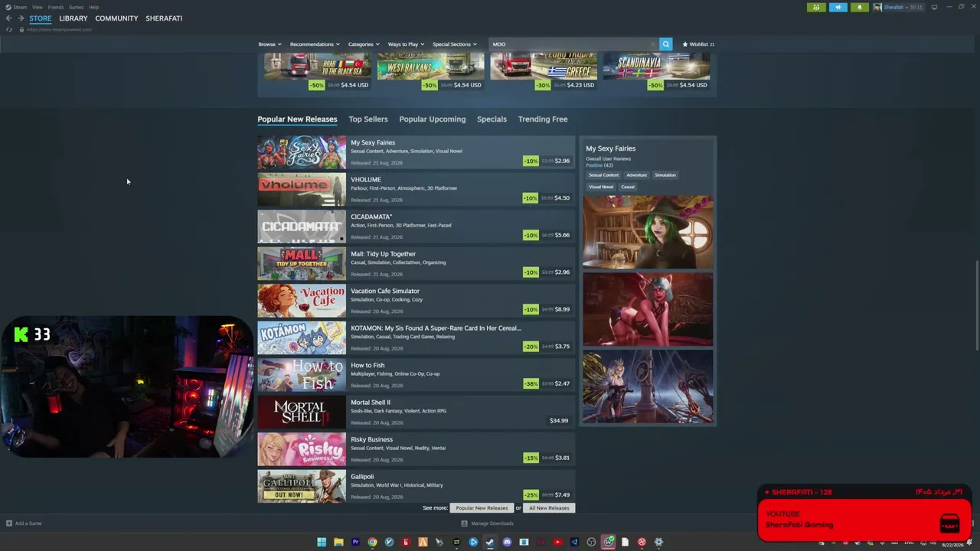Click the Manage Downloads link
This screenshot has height=551, width=980.
click(x=492, y=523)
